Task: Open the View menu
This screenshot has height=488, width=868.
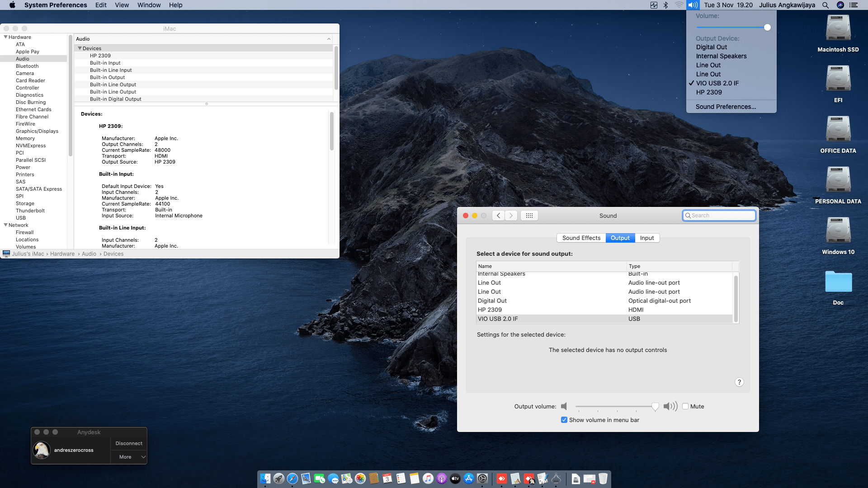Action: tap(122, 5)
